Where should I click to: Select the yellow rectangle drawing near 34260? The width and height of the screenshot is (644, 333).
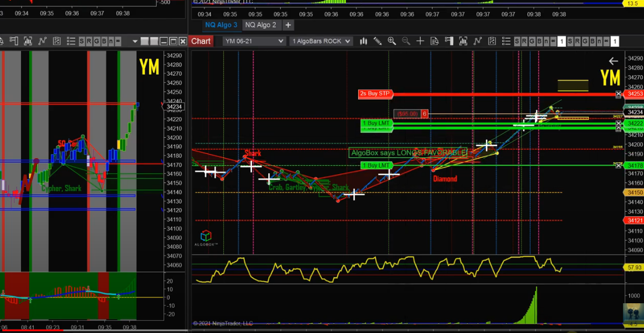(x=573, y=85)
